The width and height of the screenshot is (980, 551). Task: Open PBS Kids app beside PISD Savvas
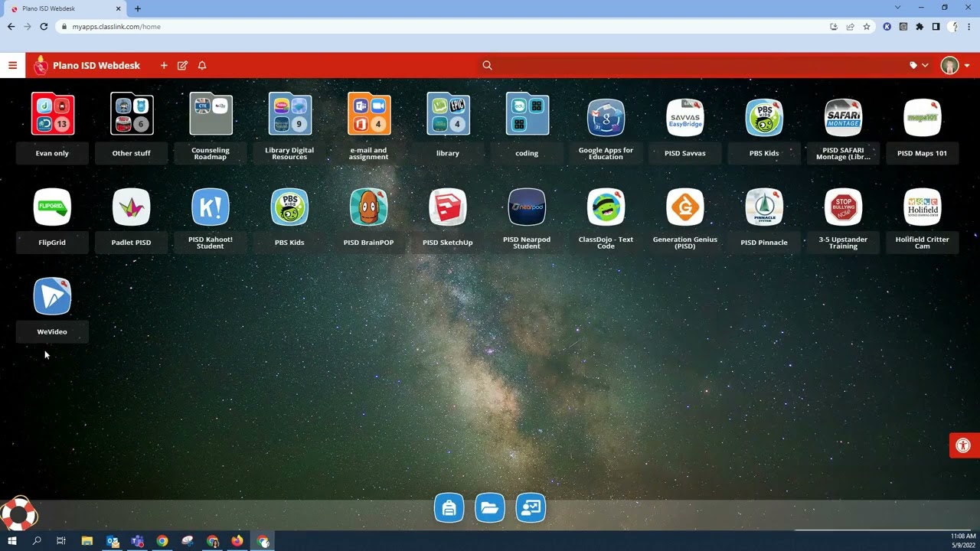pos(764,118)
